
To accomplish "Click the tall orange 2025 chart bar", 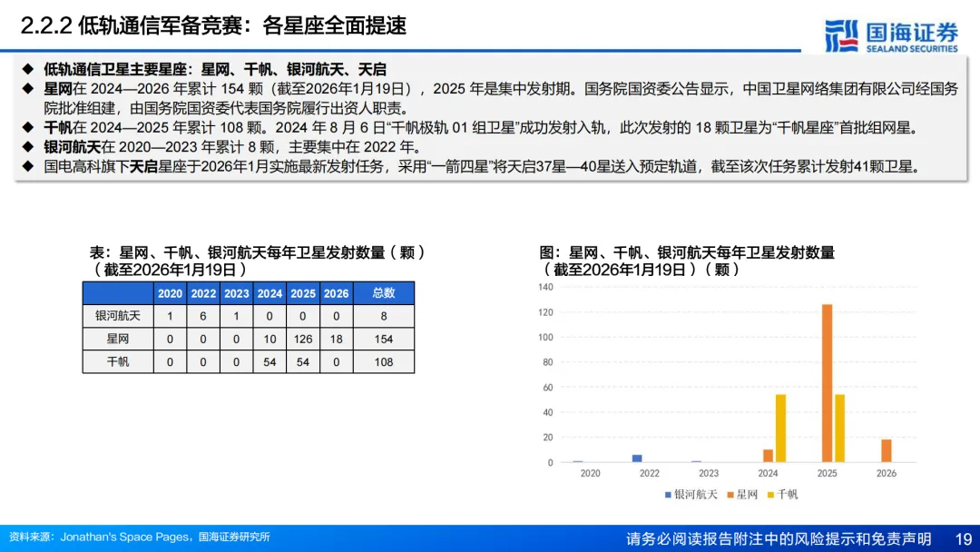I will [x=827, y=383].
